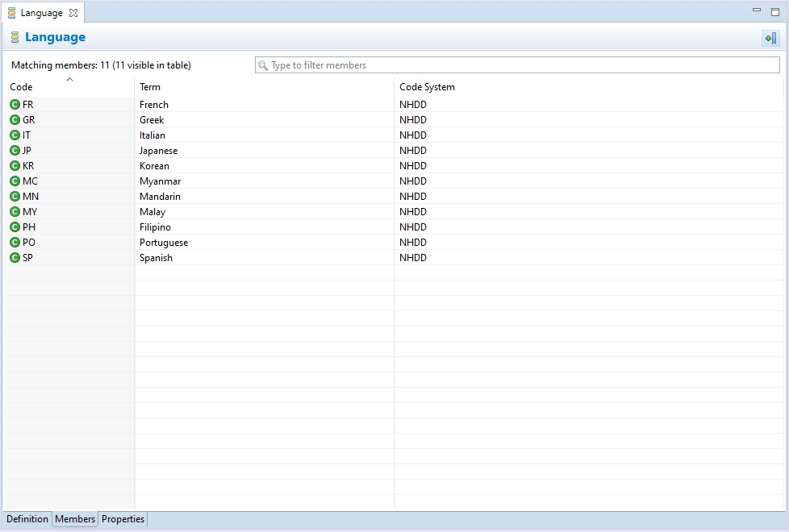Close the Language editor tab
Screen dimensions: 789x532
73,13
